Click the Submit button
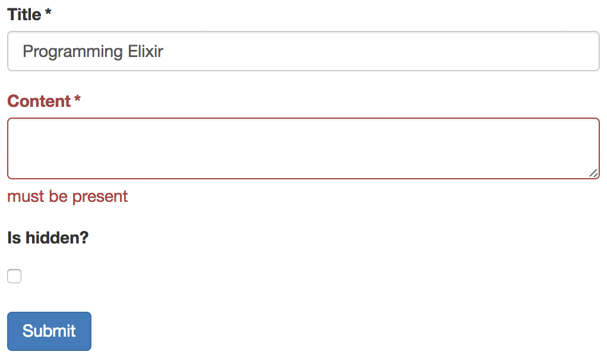The image size is (607, 364). pos(49,331)
